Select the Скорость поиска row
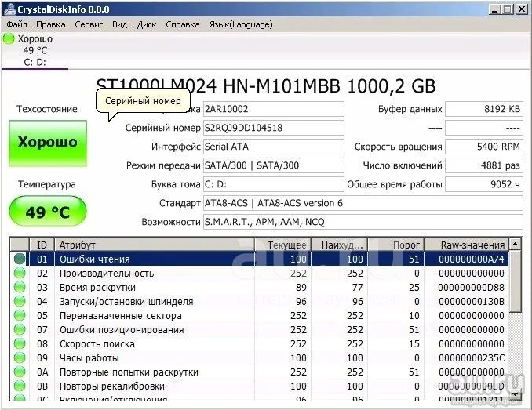532x410 pixels. pyautogui.click(x=260, y=343)
